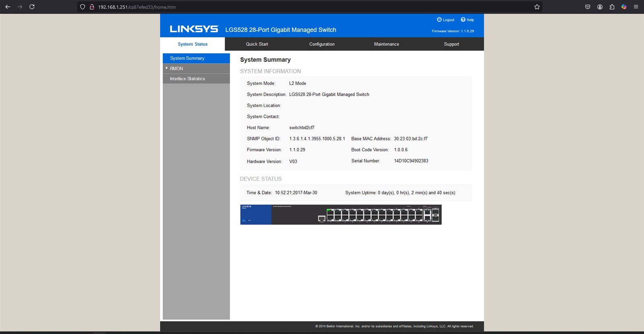Select System Summary in sidebar
This screenshot has height=334, width=644.
pyautogui.click(x=187, y=58)
